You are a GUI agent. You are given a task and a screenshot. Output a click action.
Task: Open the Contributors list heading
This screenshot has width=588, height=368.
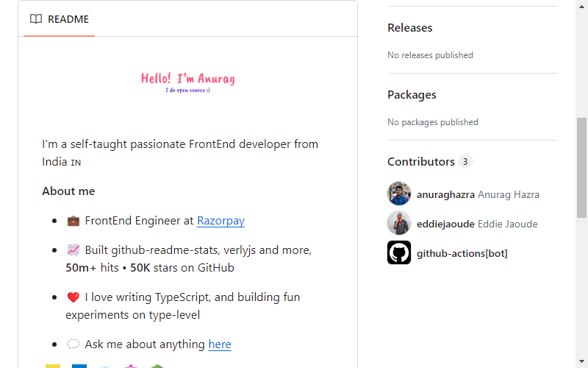(x=421, y=161)
